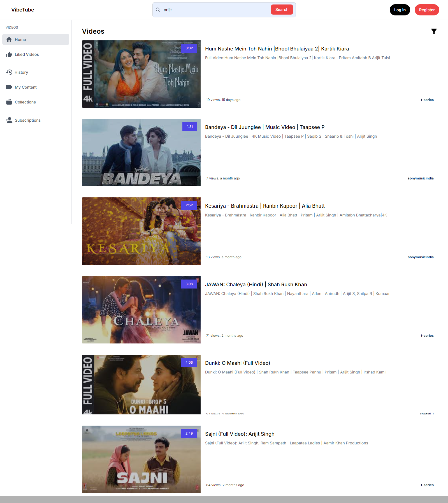Click title Bandeya - Dil Juunglee
The height and width of the screenshot is (503, 448).
coord(265,127)
